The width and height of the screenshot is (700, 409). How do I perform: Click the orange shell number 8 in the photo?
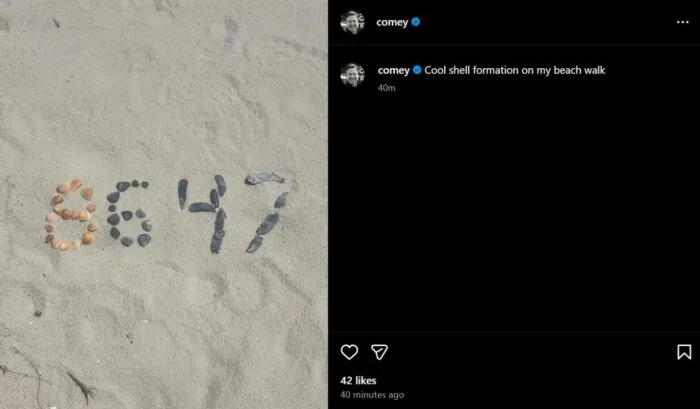[71, 214]
